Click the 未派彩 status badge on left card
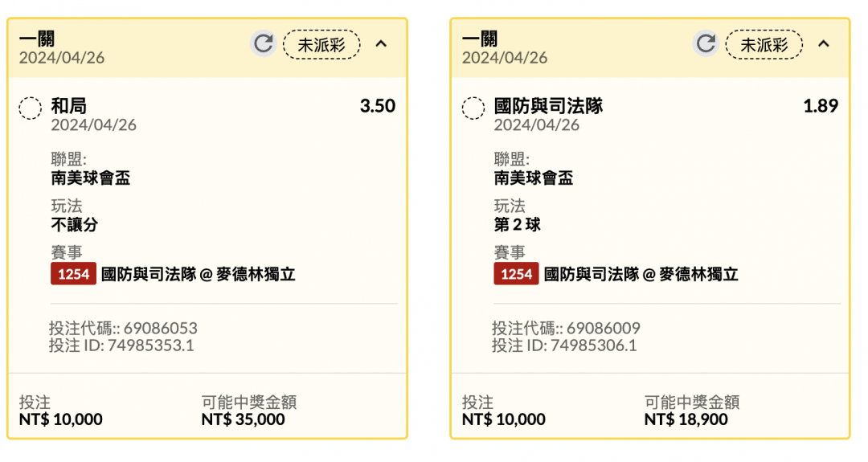 [321, 44]
